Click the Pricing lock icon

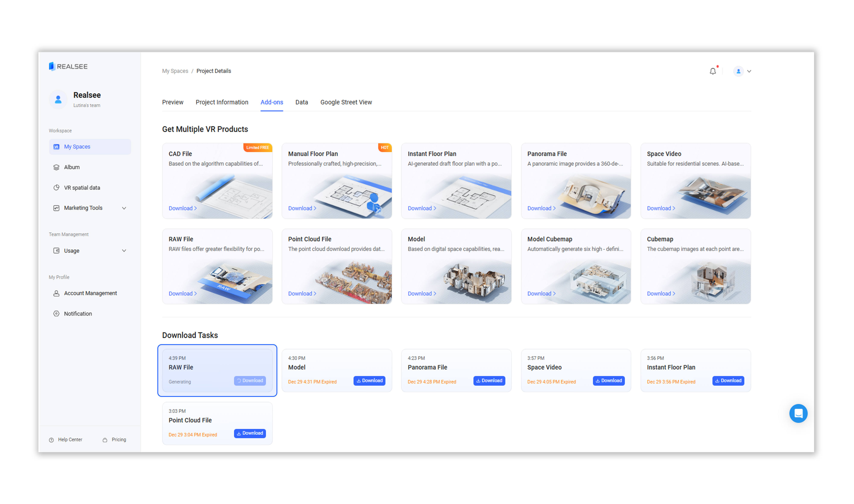[x=105, y=440]
